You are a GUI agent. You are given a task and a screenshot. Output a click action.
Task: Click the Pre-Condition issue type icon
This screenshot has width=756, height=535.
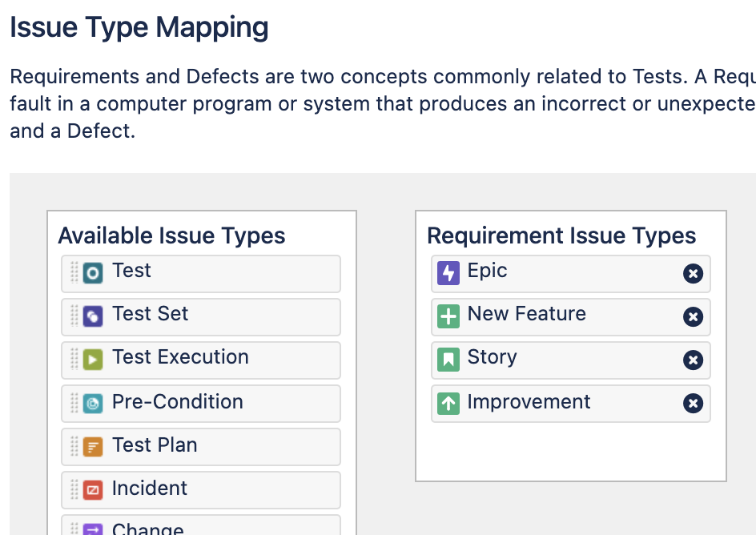pos(94,404)
